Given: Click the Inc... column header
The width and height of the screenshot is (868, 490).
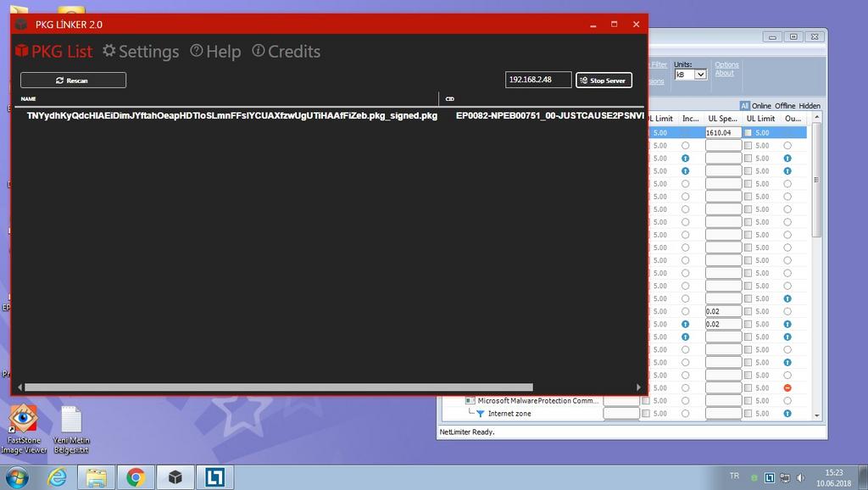Looking at the screenshot, I should [x=690, y=119].
